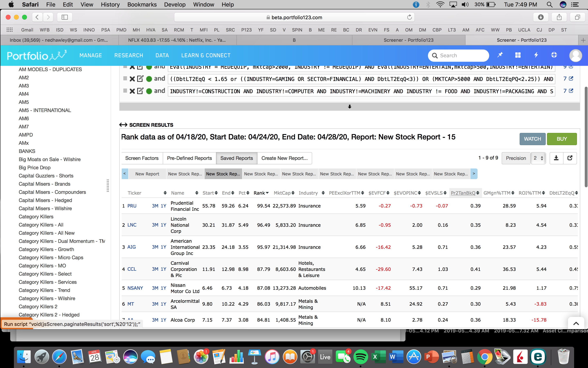The height and width of the screenshot is (368, 588).
Task: Sort results by Rank column
Action: 261,193
